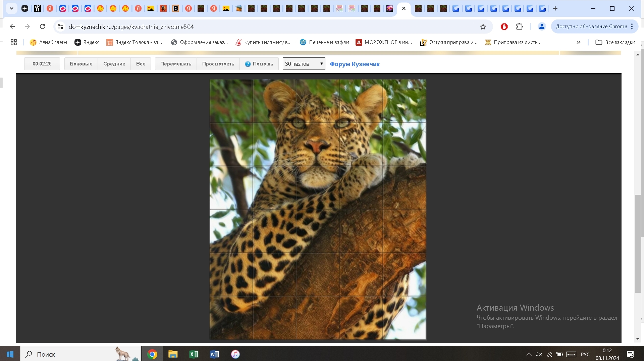Switch to the orange B tab
The width and height of the screenshot is (644, 361).
(176, 8)
